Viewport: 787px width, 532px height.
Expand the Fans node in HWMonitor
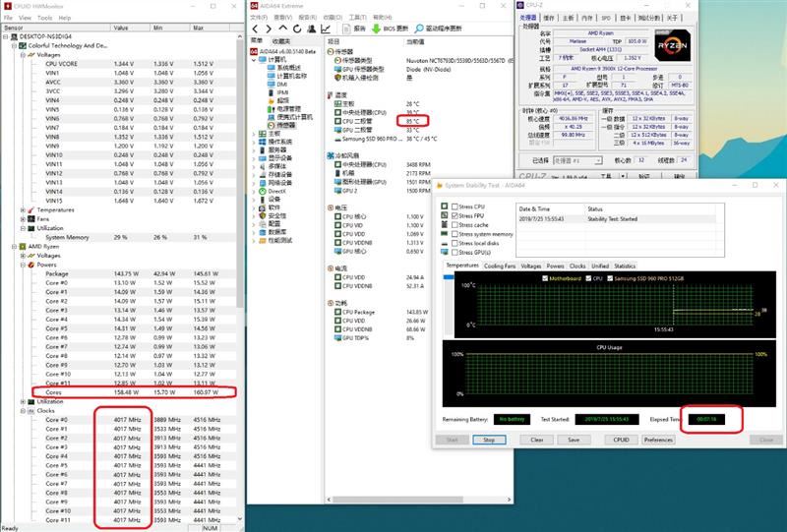pyautogui.click(x=23, y=219)
